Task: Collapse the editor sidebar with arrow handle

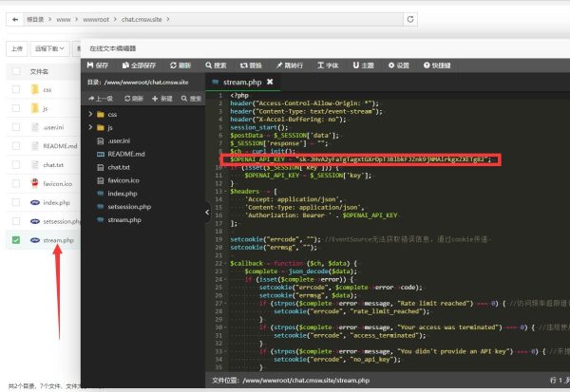Action: click(x=207, y=213)
